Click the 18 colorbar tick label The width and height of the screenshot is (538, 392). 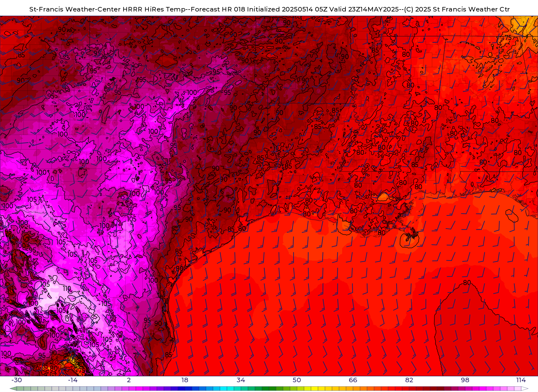[x=185, y=380]
